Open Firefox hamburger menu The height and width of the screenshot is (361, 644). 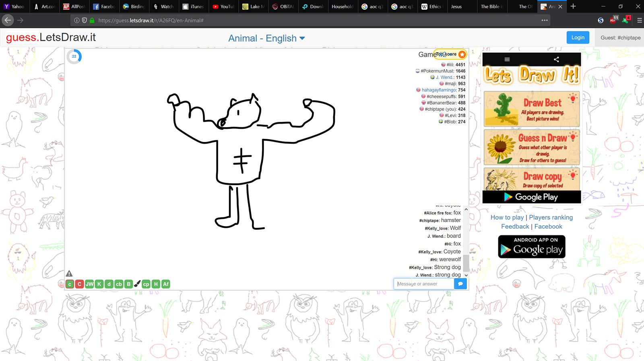tap(639, 20)
